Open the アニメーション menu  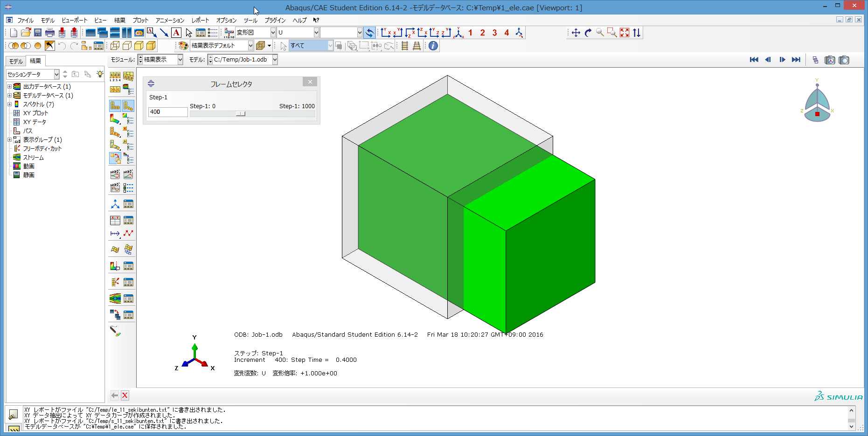click(x=170, y=20)
